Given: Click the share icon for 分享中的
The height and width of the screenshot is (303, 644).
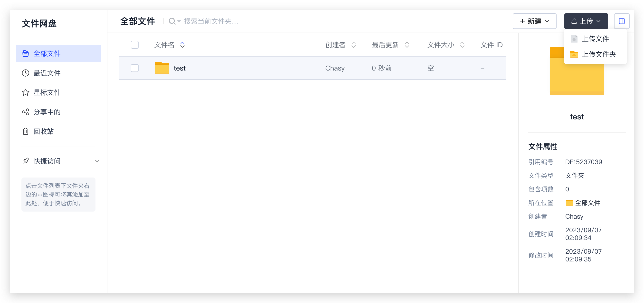Looking at the screenshot, I should point(26,112).
